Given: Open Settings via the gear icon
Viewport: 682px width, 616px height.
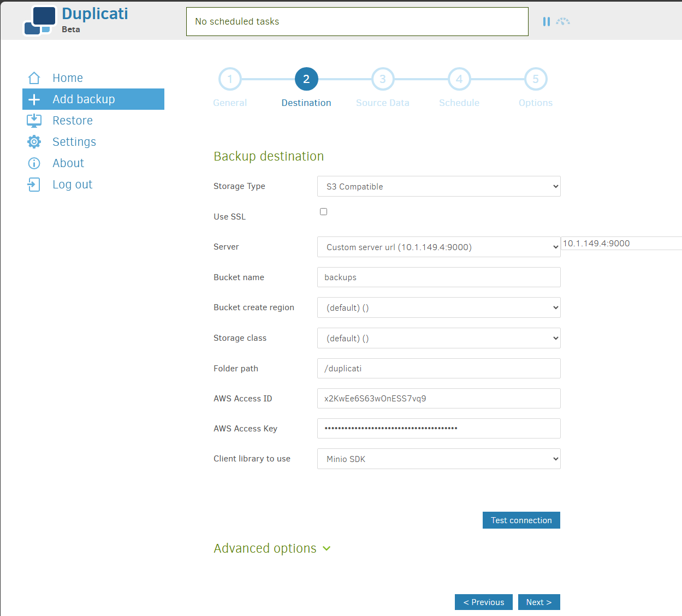Looking at the screenshot, I should point(33,141).
